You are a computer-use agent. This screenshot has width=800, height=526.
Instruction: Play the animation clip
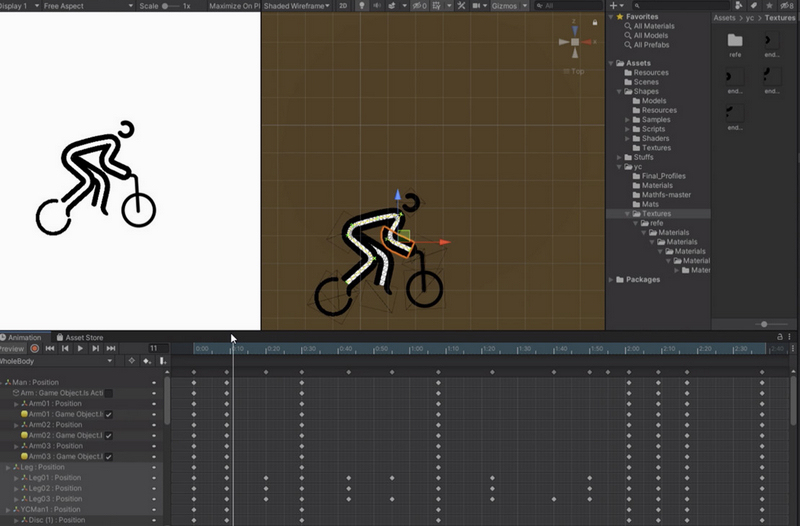point(81,348)
